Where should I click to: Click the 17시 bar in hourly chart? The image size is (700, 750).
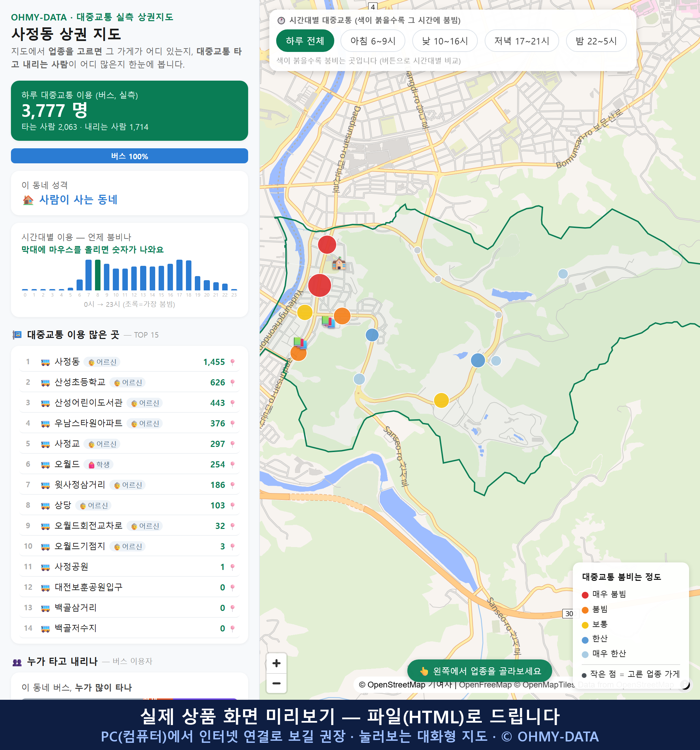coord(180,275)
